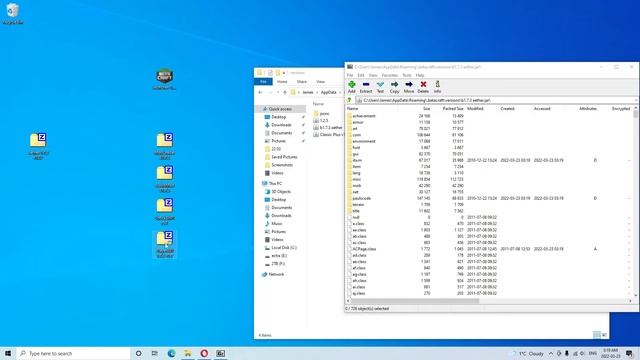
Task: Click the 3D Objects folder in Explorer sidebar
Action: [x=277, y=191]
